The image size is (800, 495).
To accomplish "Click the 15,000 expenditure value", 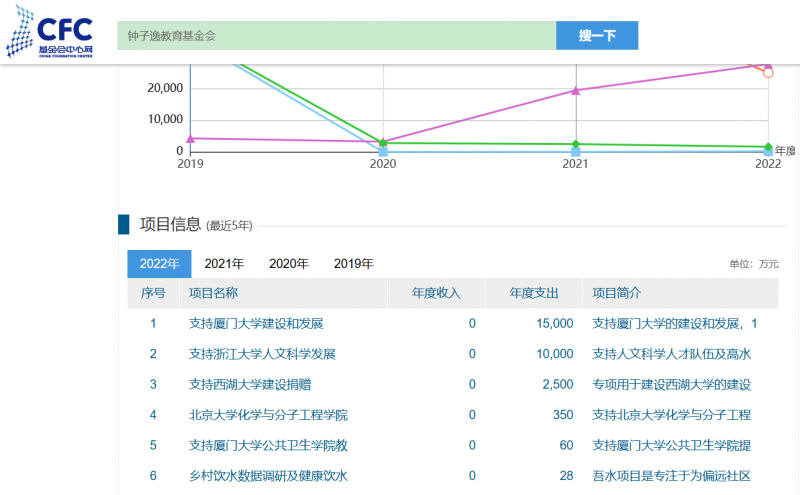I will click(x=555, y=324).
